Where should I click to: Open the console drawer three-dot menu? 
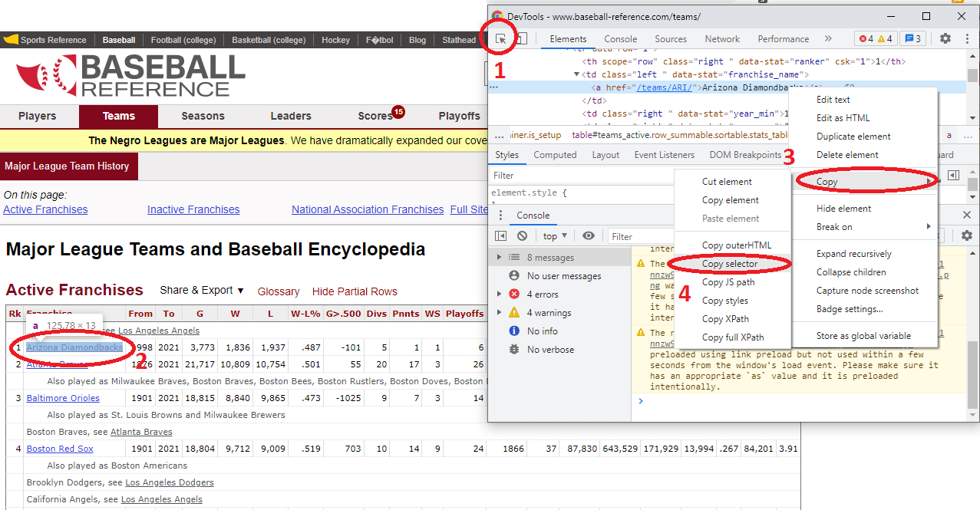[501, 216]
